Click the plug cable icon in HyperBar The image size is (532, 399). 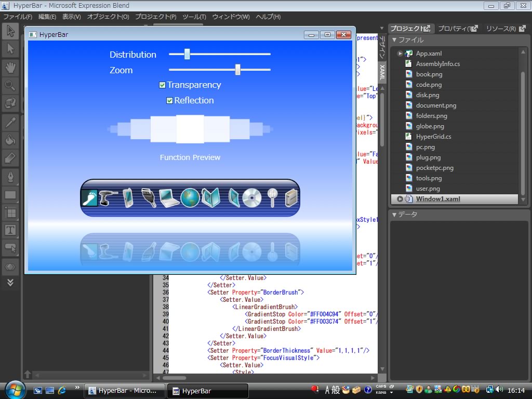pyautogui.click(x=149, y=198)
